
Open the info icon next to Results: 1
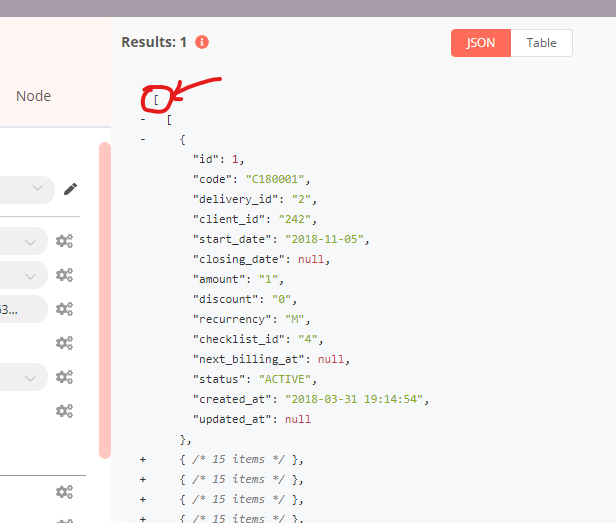pyautogui.click(x=202, y=42)
